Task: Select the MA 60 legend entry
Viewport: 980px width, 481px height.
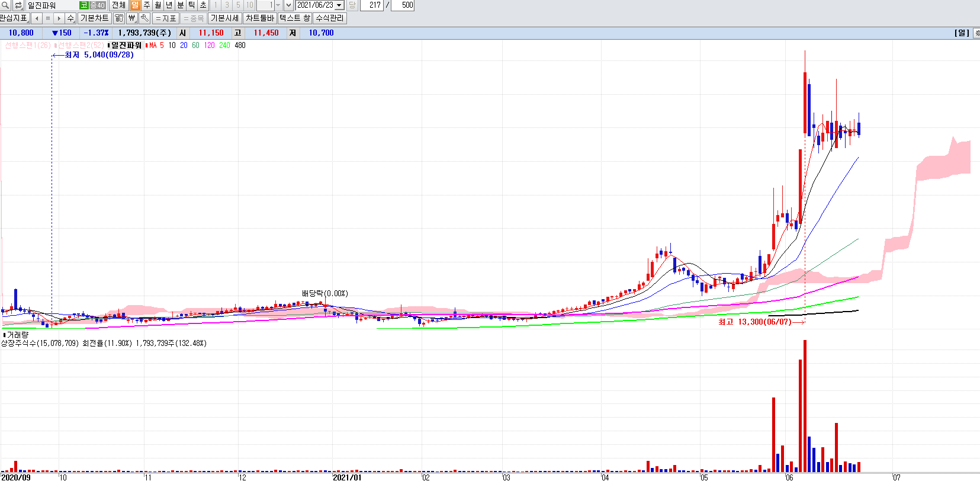Action: pyautogui.click(x=195, y=46)
